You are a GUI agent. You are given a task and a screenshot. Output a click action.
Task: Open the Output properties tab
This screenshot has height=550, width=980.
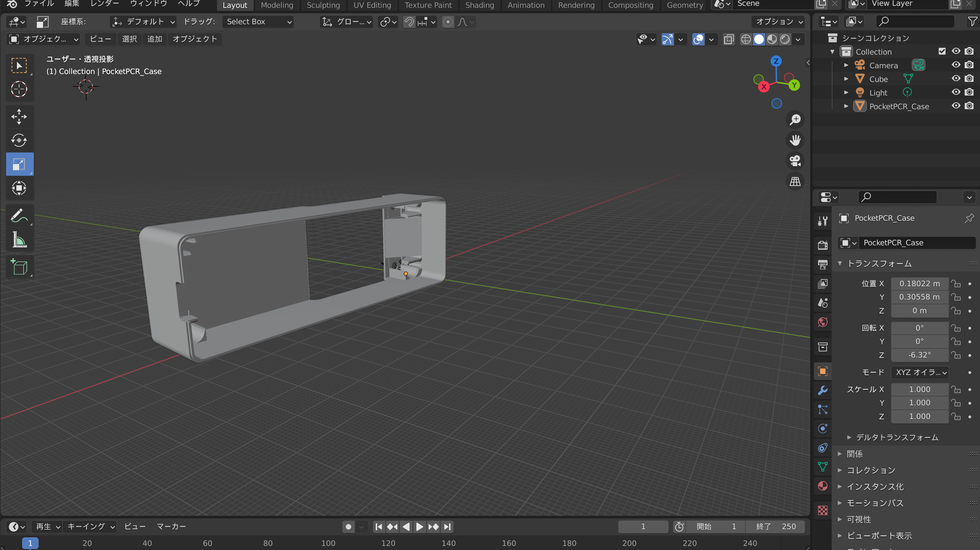tap(822, 264)
